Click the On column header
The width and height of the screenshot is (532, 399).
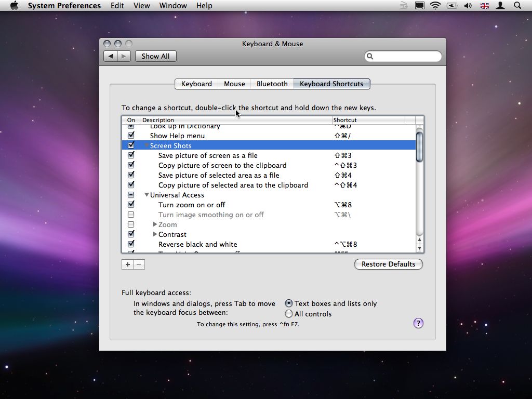tap(131, 120)
